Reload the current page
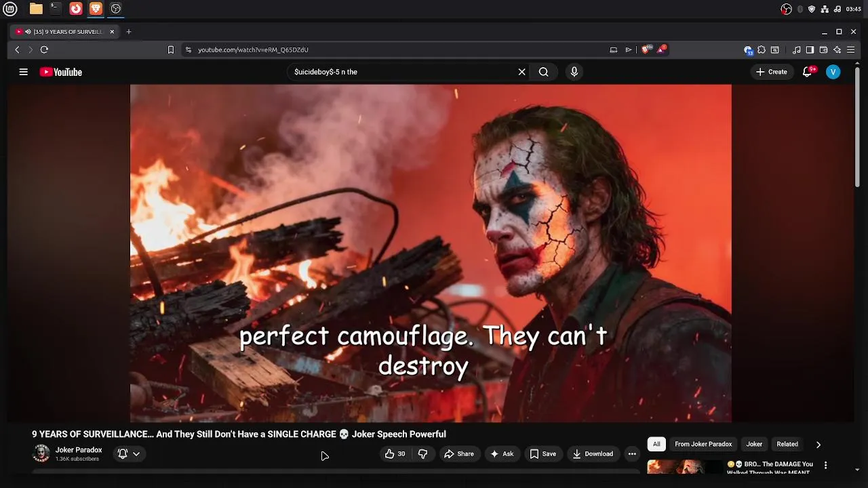Screen dimensions: 868x488 (44, 49)
